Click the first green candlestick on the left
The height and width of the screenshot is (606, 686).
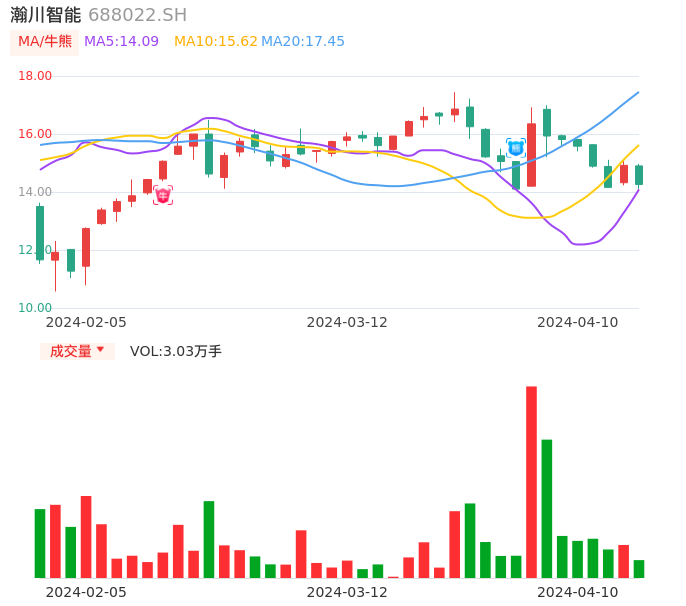pos(40,233)
